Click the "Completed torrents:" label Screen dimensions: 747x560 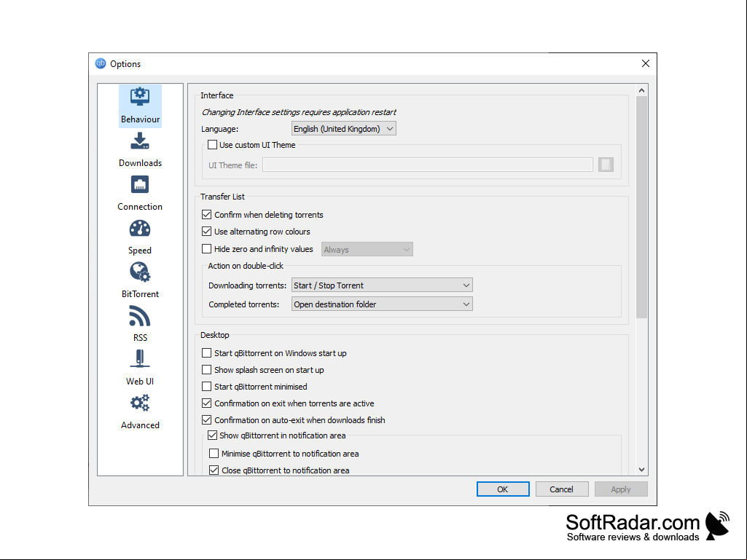(x=244, y=305)
